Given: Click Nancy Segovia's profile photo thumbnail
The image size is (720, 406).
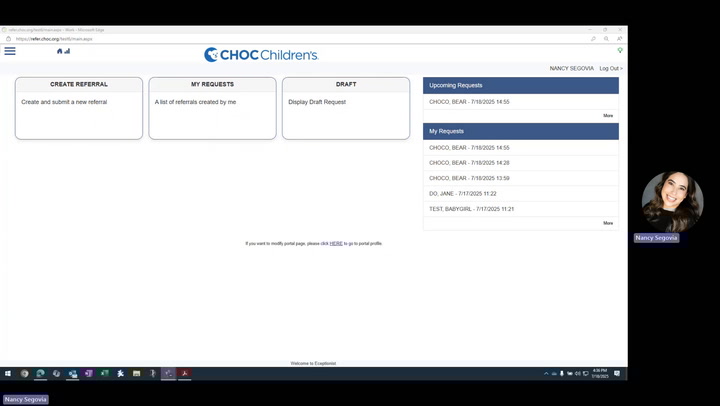Looking at the screenshot, I should pos(672,202).
